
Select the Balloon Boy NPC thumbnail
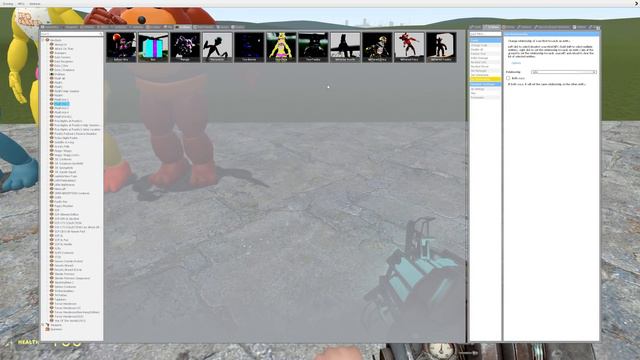pyautogui.click(x=121, y=47)
